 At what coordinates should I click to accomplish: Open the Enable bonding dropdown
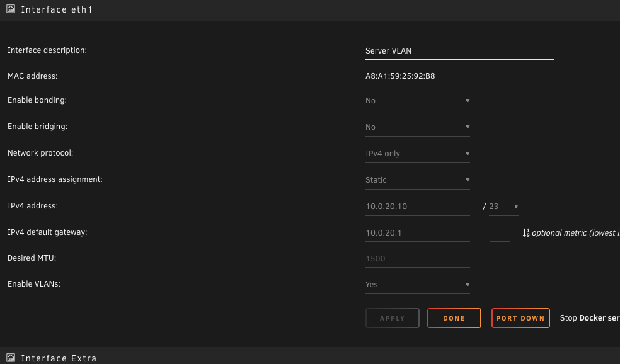coord(417,101)
